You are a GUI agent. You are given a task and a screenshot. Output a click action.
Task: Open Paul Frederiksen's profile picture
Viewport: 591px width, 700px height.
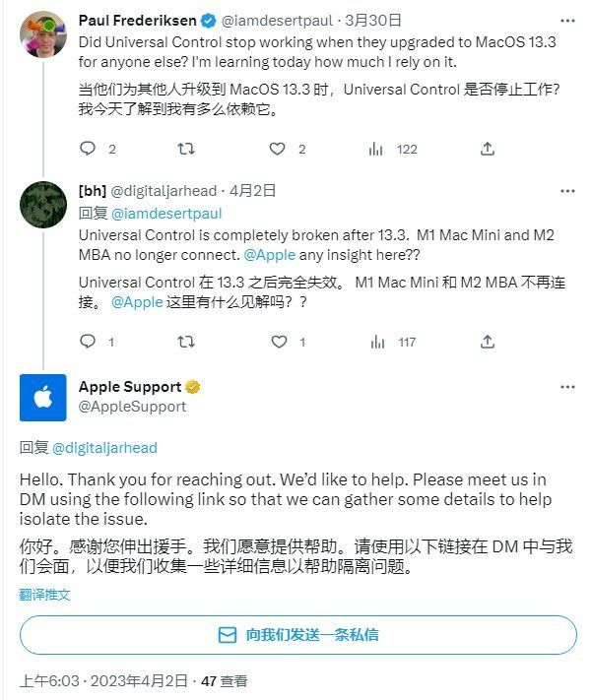point(43,34)
